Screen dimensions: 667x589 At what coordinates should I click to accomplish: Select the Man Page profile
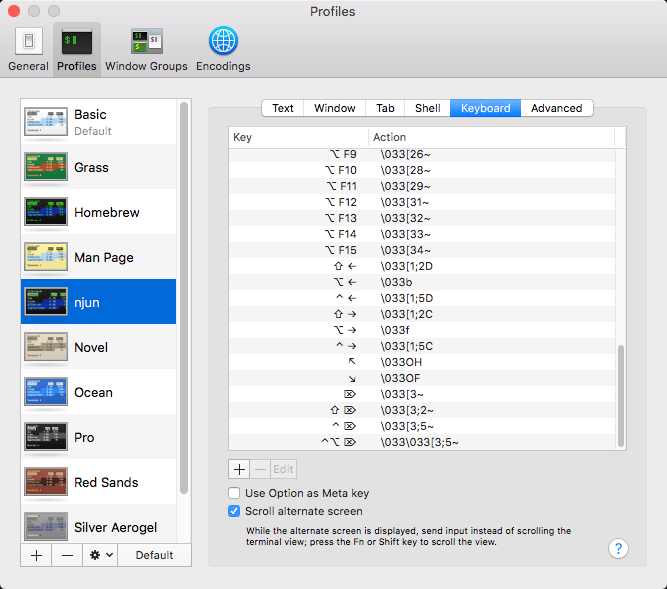[x=98, y=257]
